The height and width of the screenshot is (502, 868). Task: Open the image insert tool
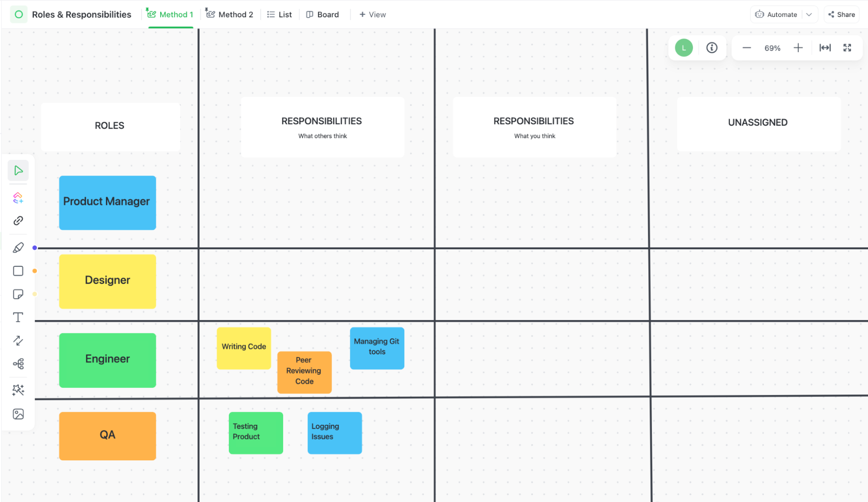(x=18, y=414)
